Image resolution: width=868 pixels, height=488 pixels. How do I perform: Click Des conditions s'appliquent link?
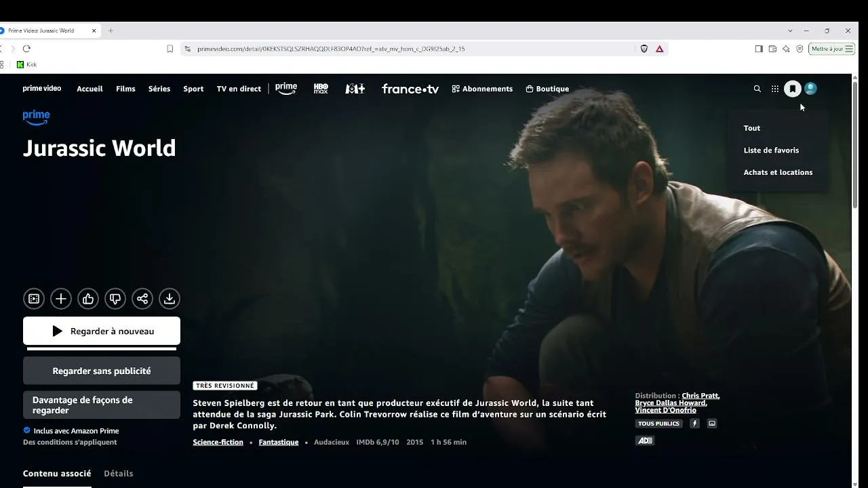[x=70, y=443]
